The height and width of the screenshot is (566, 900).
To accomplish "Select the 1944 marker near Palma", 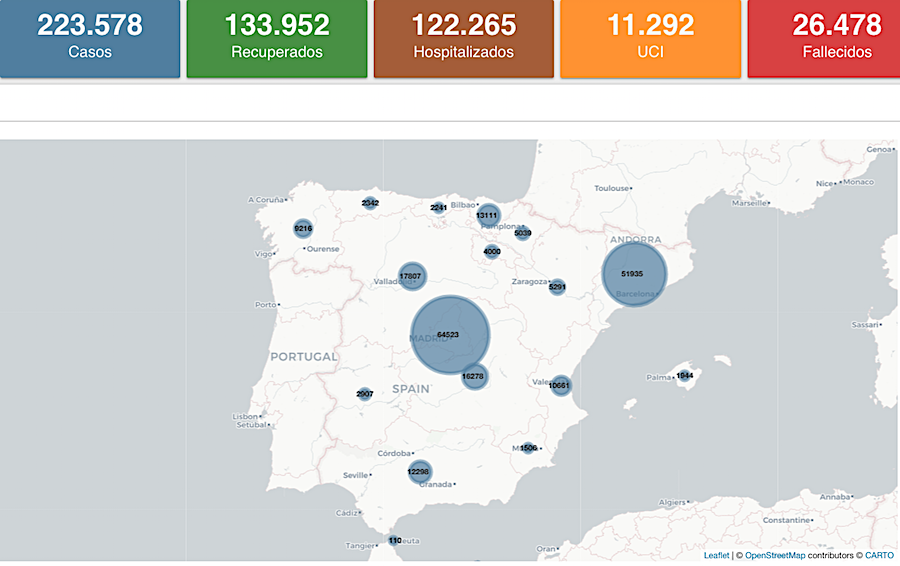I will tap(685, 376).
